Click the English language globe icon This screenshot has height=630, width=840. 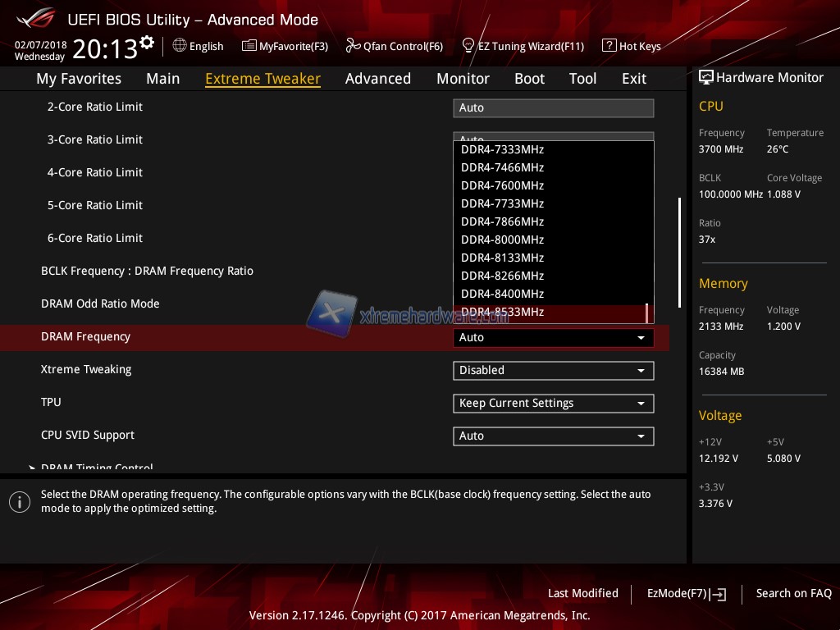click(x=180, y=46)
